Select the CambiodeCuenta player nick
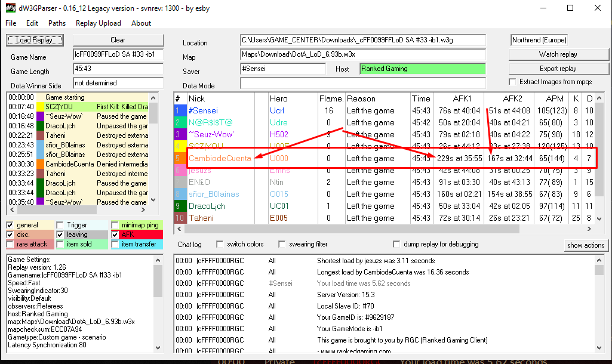This screenshot has height=364, width=612. tap(220, 158)
